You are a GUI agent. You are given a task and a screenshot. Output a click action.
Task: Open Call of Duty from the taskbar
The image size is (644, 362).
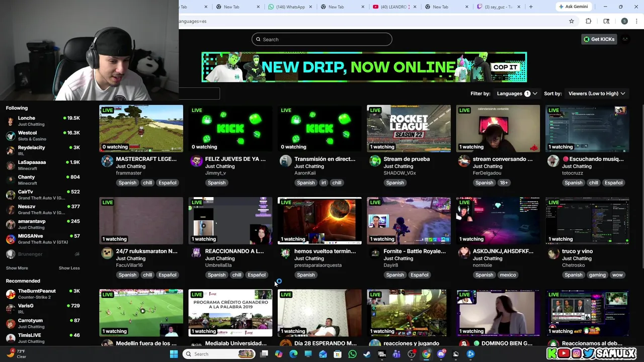381,354
